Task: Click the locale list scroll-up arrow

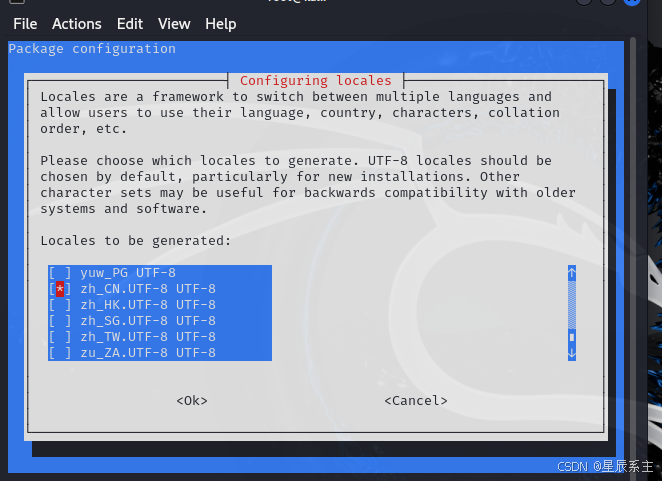Action: [572, 273]
